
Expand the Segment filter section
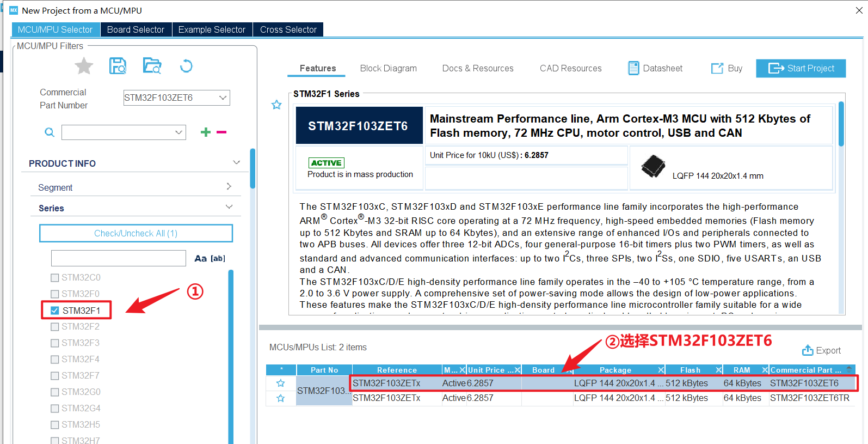[x=229, y=186]
